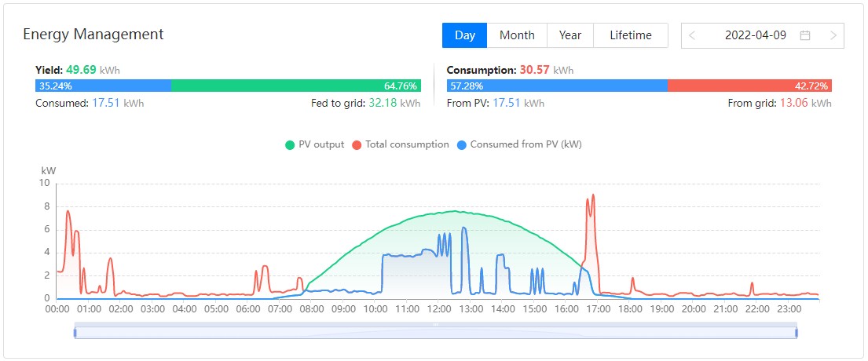The image size is (868, 361).
Task: Select the Day tab
Action: (x=465, y=35)
